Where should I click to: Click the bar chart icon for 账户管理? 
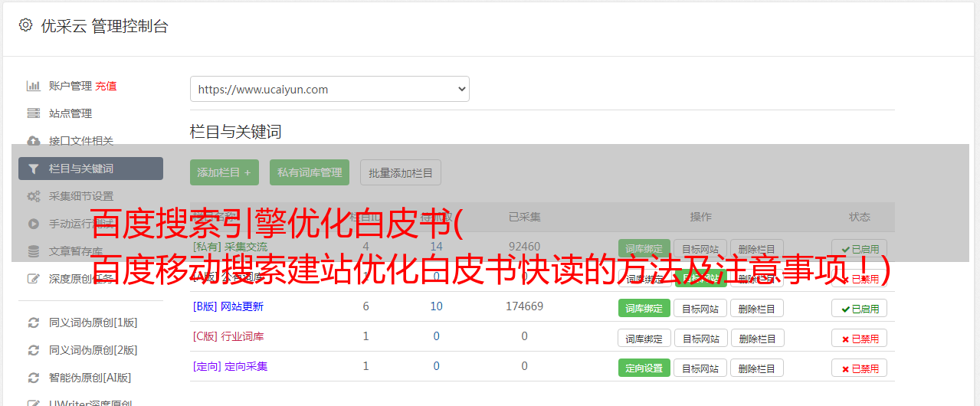click(33, 86)
